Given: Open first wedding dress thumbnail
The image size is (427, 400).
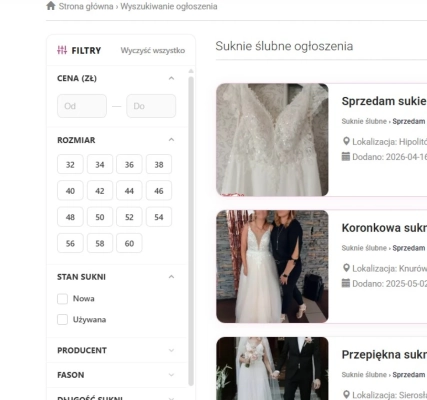Looking at the screenshot, I should click(x=272, y=140).
